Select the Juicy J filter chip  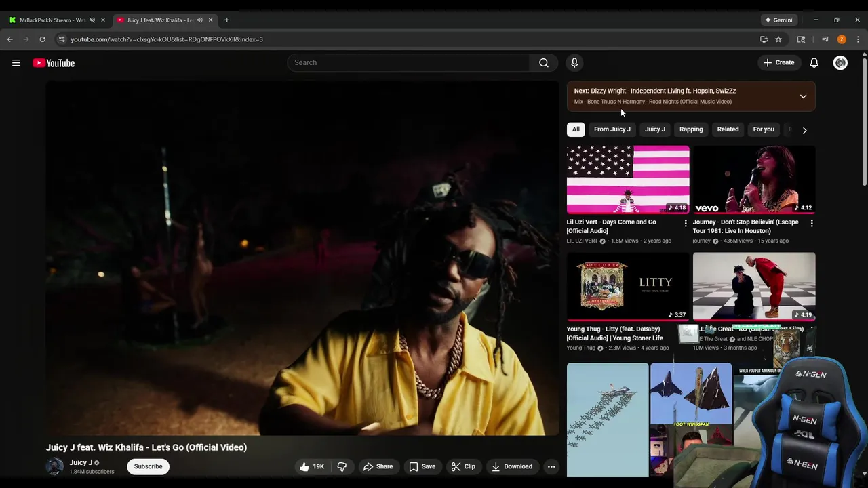pyautogui.click(x=655, y=129)
